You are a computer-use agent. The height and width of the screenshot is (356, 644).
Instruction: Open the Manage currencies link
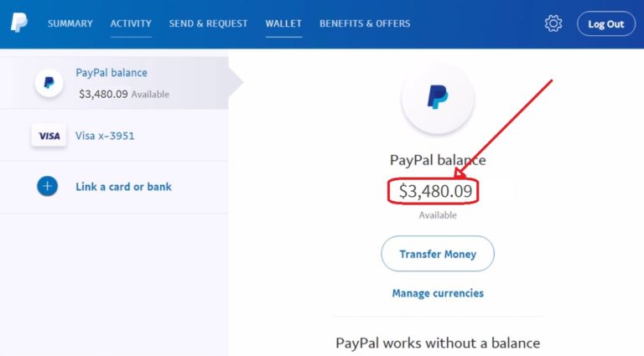click(438, 293)
